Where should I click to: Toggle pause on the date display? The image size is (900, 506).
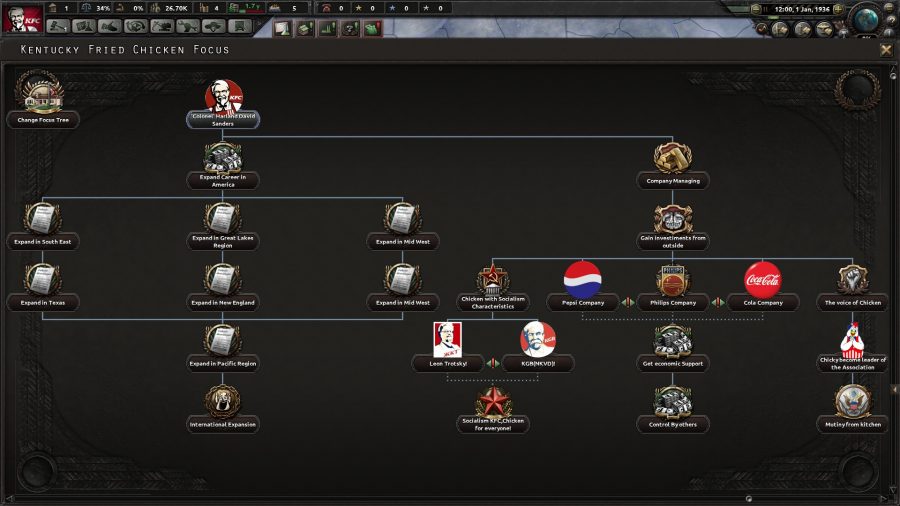(801, 9)
